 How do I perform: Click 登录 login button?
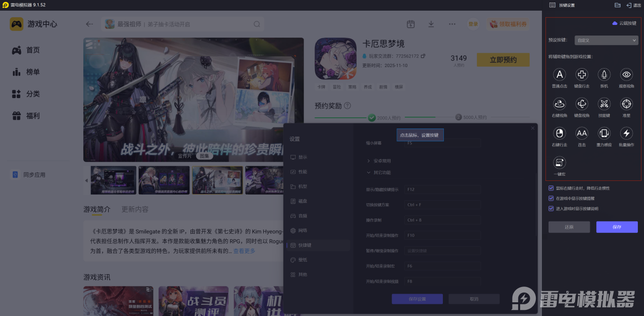point(473,24)
